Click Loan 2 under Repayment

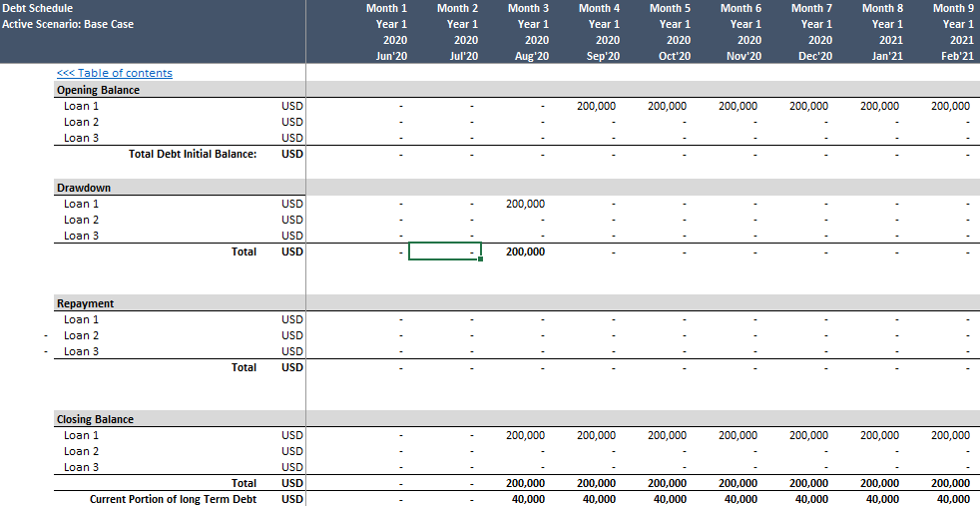point(81,335)
